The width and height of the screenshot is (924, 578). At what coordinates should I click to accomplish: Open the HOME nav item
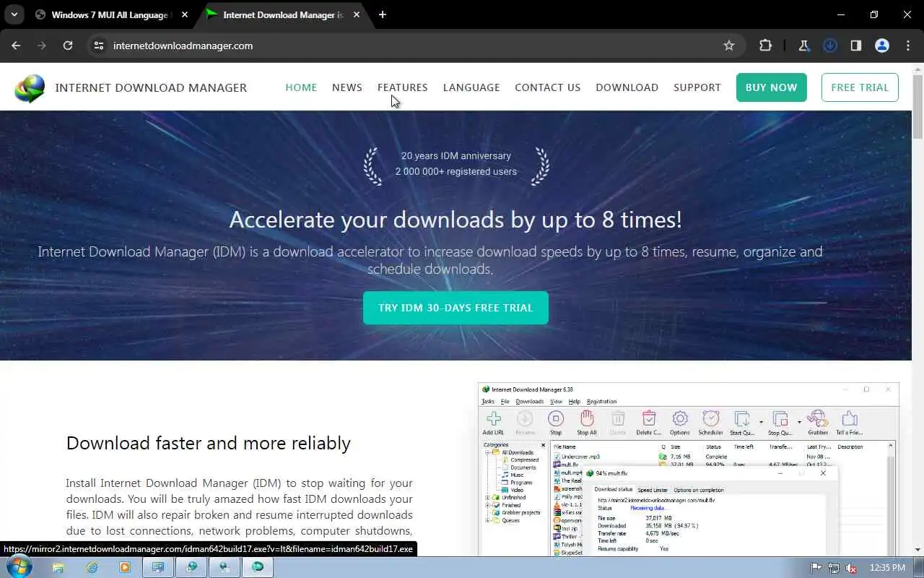coord(301,87)
